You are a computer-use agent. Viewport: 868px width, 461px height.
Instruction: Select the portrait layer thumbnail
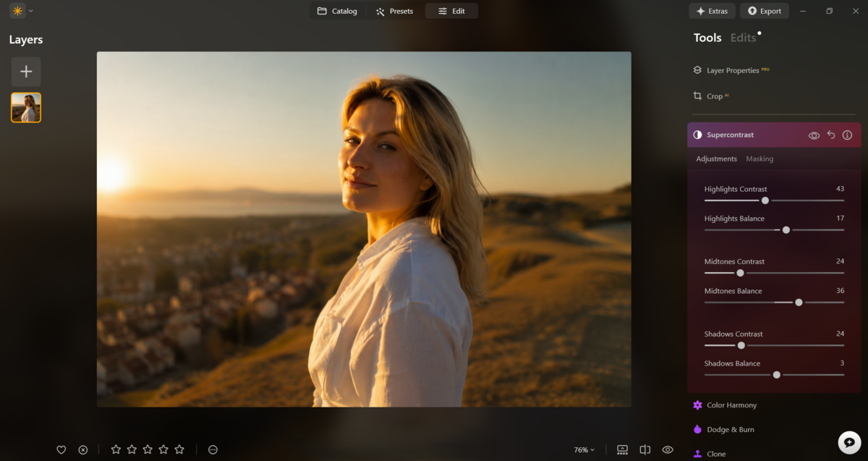click(x=26, y=107)
